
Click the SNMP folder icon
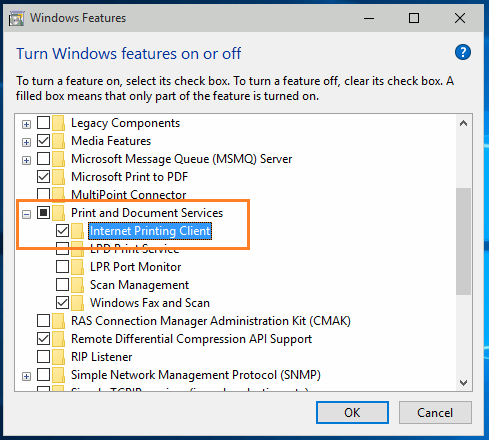[x=58, y=375]
